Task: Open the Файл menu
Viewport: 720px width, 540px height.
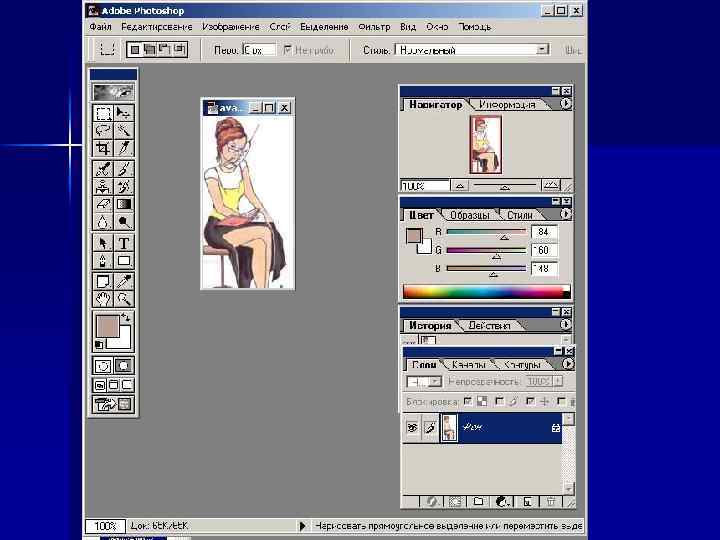Action: 101,27
